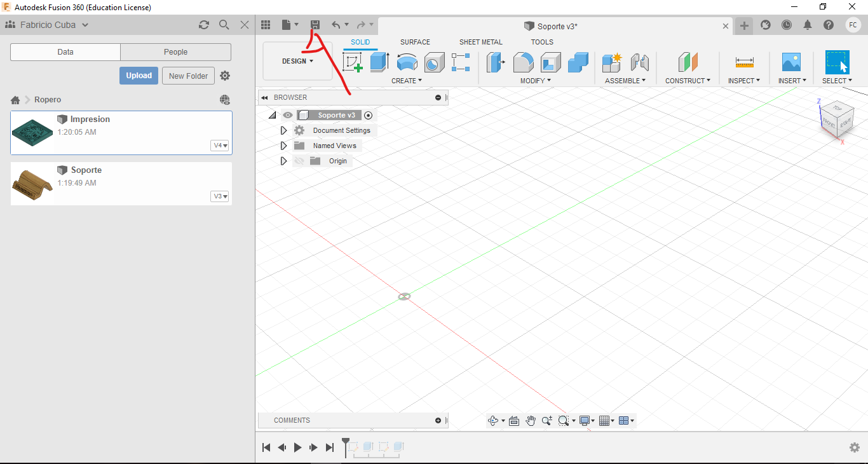Viewport: 868px width, 464px height.
Task: Activate the Select tool
Action: click(837, 62)
